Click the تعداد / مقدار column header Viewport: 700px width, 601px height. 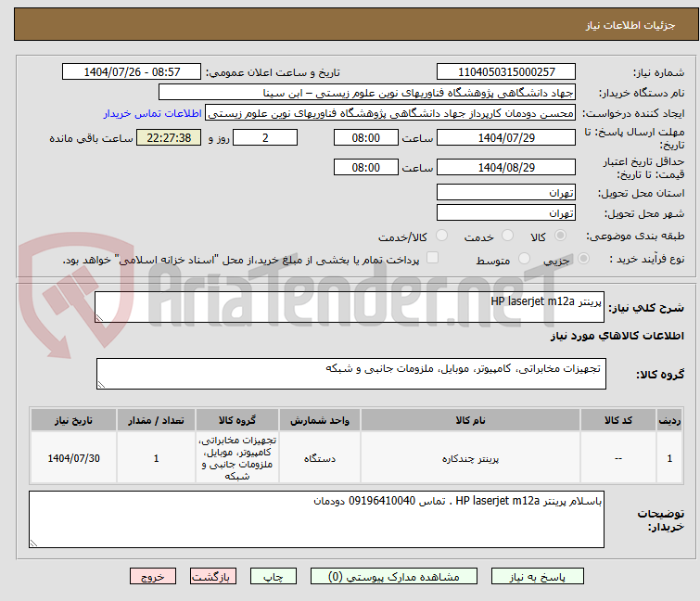point(156,420)
